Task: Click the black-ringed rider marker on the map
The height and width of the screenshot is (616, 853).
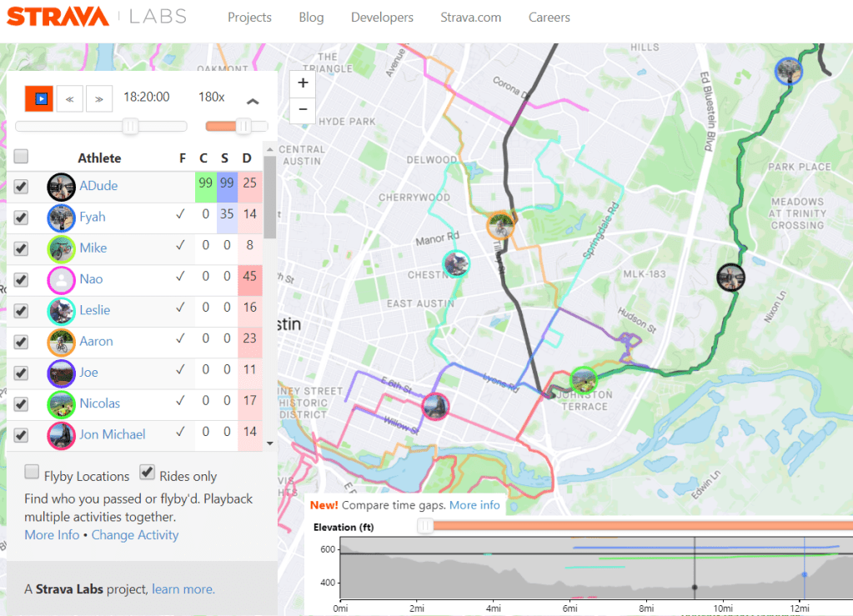Action: point(730,276)
